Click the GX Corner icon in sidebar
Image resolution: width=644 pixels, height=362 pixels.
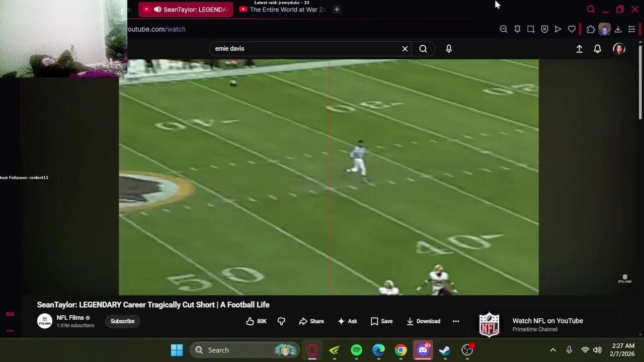tap(10, 314)
